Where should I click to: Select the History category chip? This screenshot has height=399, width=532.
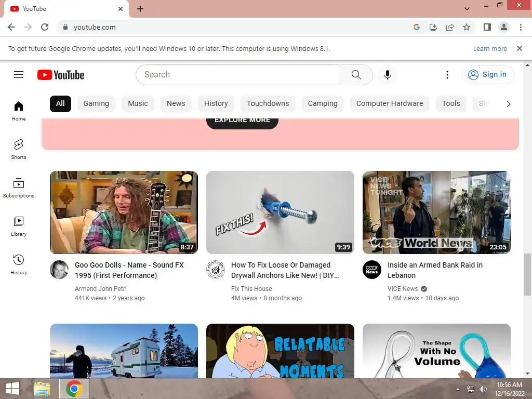click(x=216, y=103)
